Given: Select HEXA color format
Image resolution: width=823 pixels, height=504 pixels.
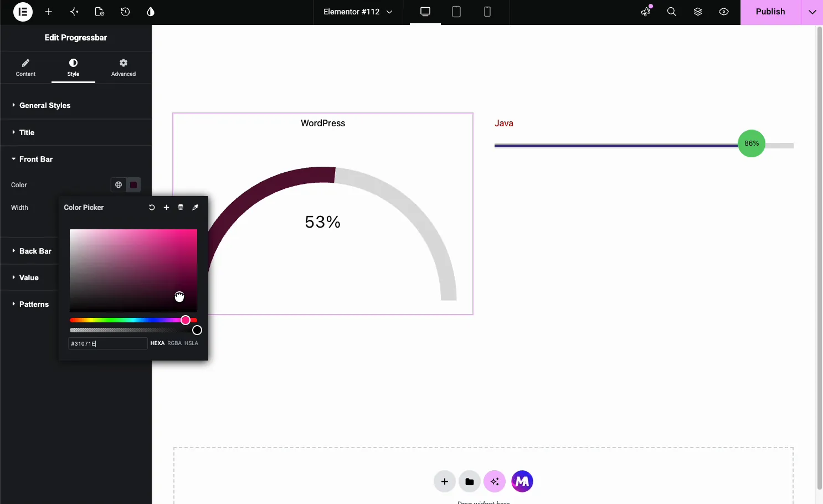Looking at the screenshot, I should 157,343.
